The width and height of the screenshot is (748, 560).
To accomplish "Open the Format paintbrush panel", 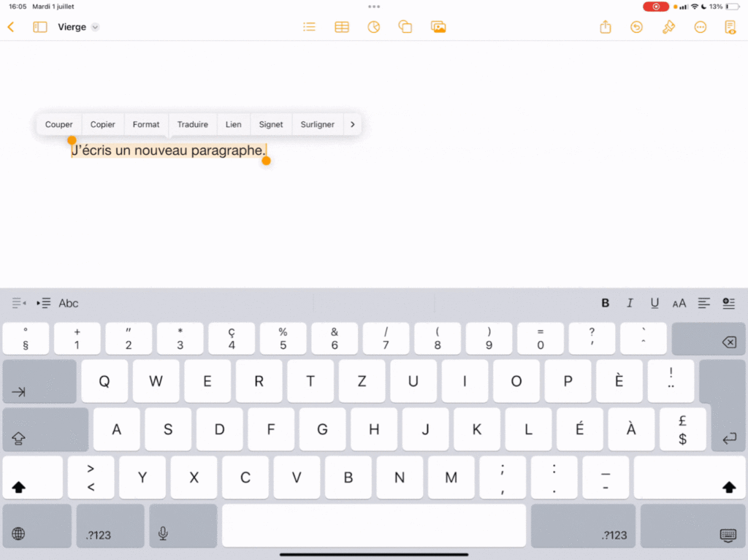I will pyautogui.click(x=668, y=27).
